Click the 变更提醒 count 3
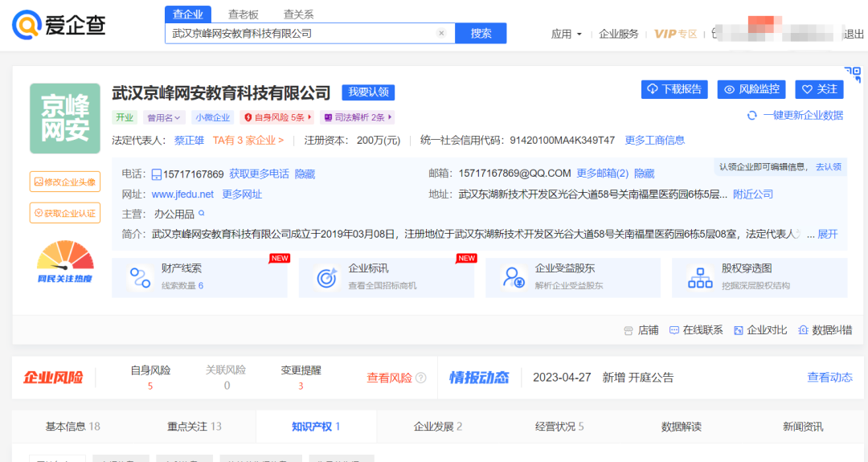 301,386
